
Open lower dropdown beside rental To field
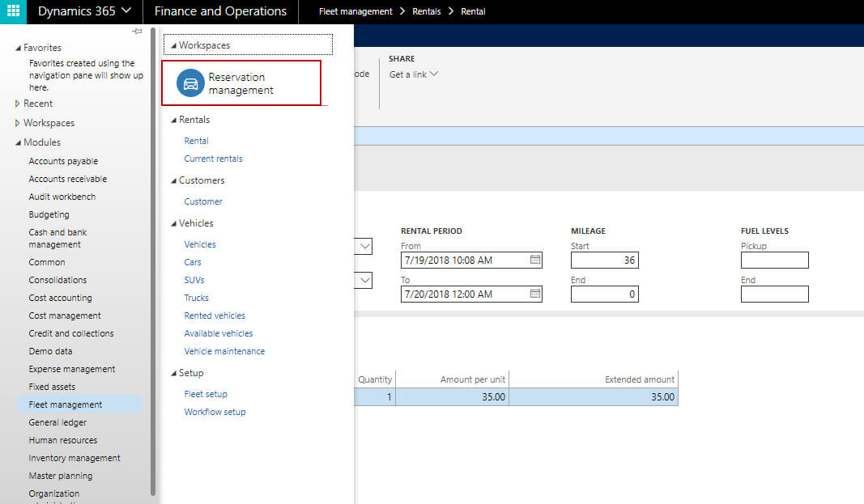tap(364, 280)
